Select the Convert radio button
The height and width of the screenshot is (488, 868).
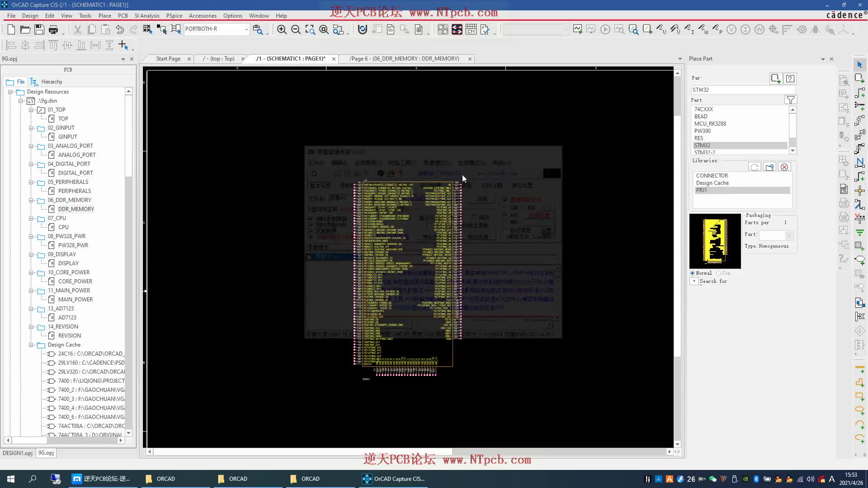point(718,273)
